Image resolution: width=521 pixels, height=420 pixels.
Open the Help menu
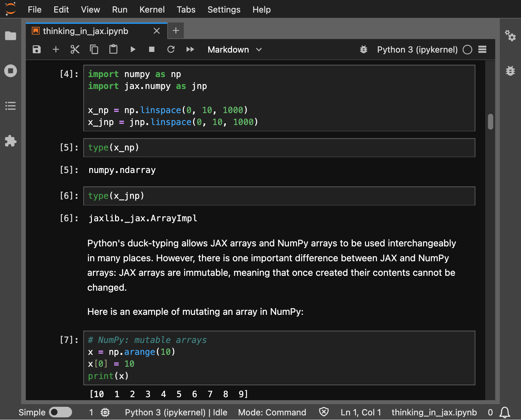(261, 10)
